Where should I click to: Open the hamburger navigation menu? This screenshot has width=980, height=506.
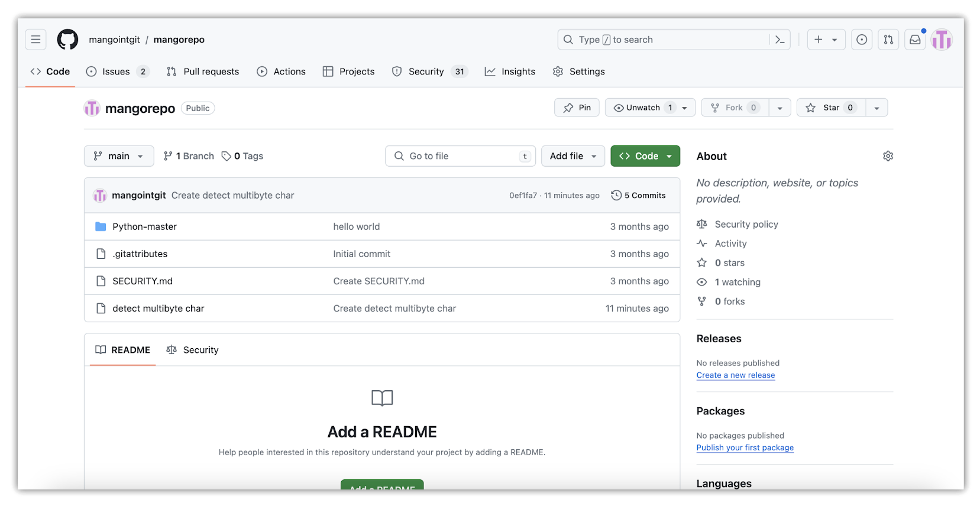(35, 40)
